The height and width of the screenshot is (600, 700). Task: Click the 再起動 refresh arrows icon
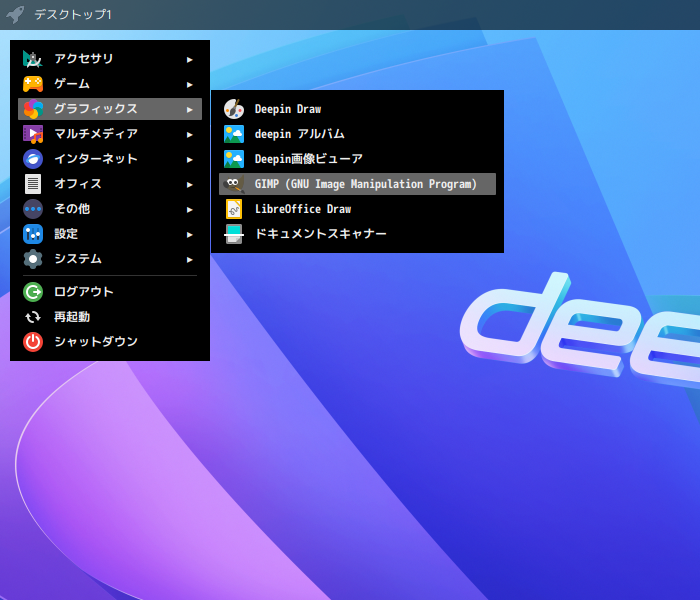tap(33, 317)
